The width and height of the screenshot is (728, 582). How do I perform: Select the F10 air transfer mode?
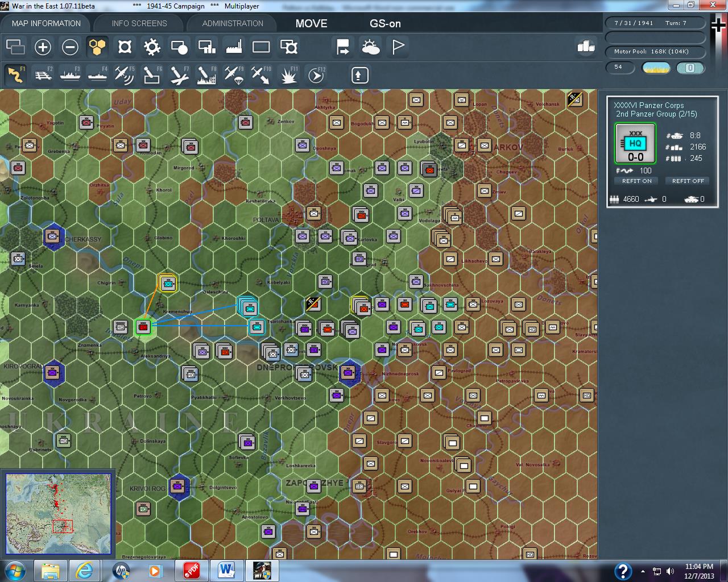(261, 75)
